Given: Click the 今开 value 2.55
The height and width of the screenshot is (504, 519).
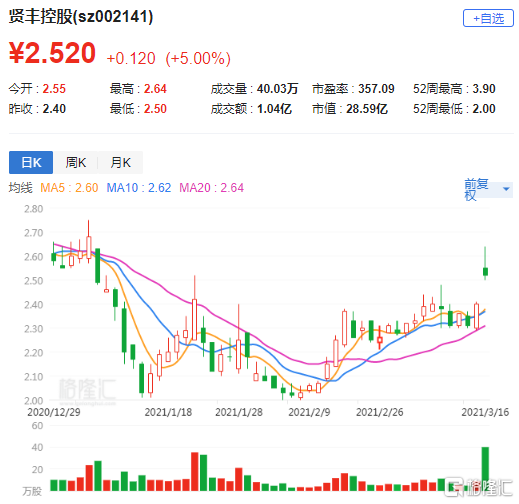Looking at the screenshot, I should (54, 89).
